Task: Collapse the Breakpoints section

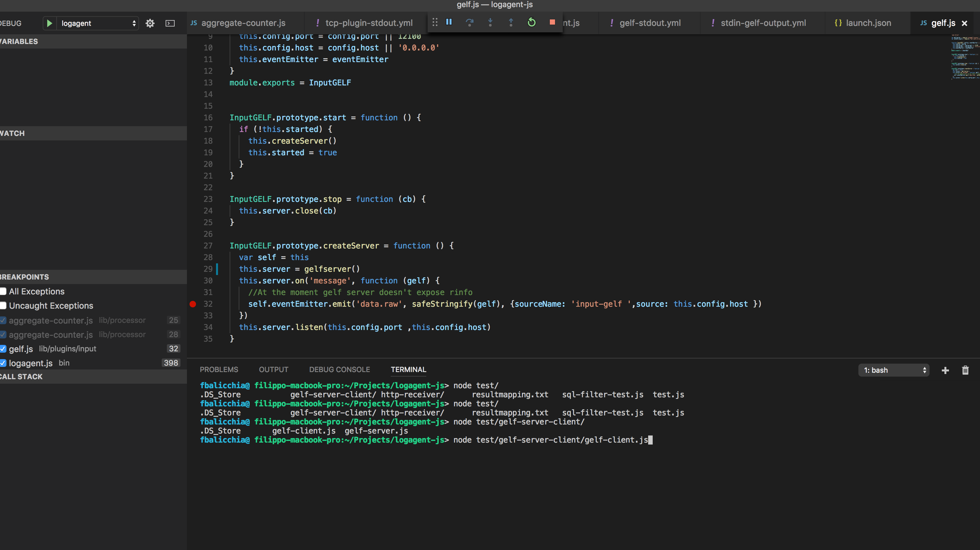Action: [93, 277]
